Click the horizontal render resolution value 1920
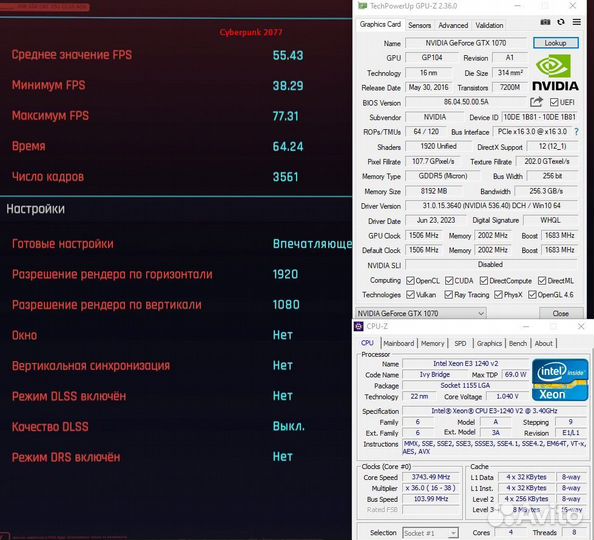Viewport: 594px width, 540px height. click(285, 274)
